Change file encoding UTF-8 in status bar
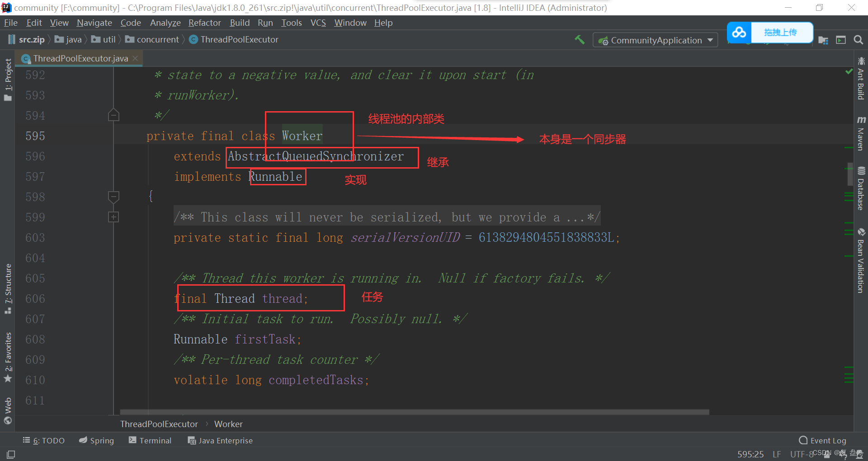Viewport: 868px width, 461px height. click(x=802, y=454)
